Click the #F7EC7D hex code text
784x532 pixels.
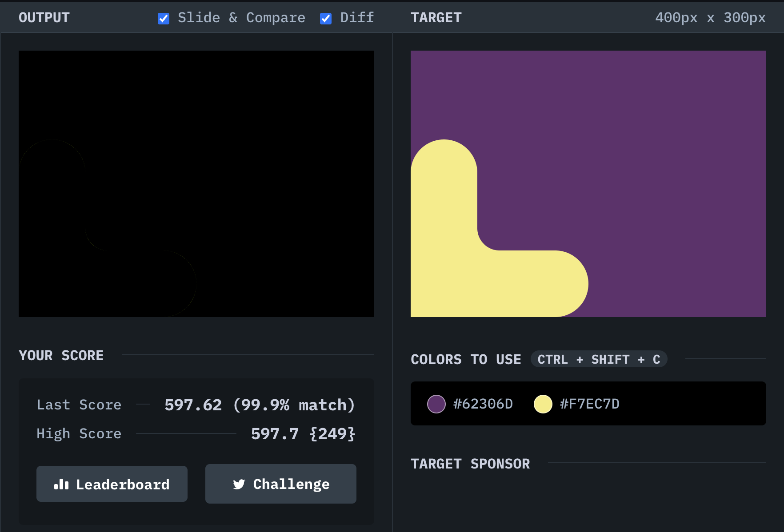coord(589,404)
